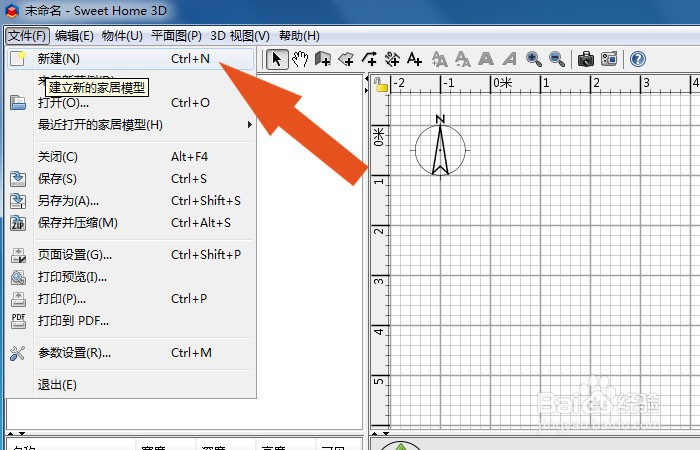
Task: Select the arrow selection tool
Action: pyautogui.click(x=277, y=59)
